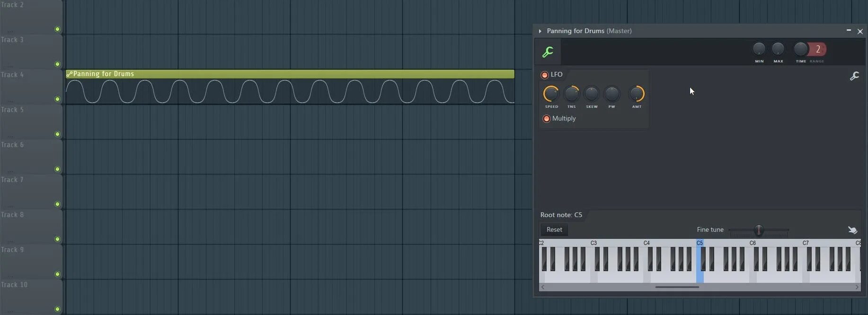Click the C3 key on keyboard

coord(593,277)
